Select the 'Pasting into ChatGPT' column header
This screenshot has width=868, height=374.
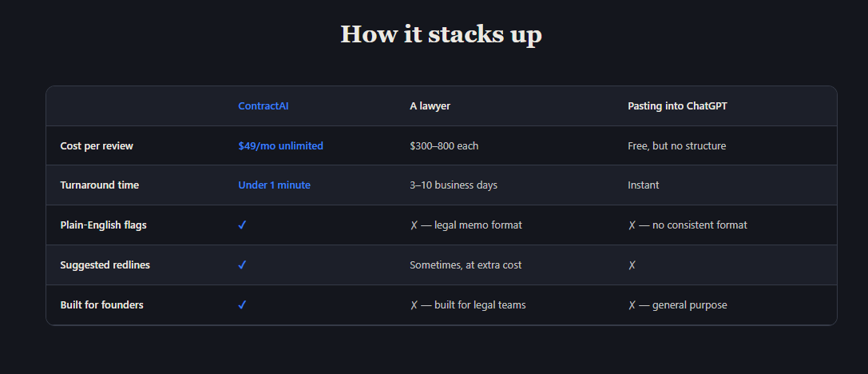pos(677,105)
